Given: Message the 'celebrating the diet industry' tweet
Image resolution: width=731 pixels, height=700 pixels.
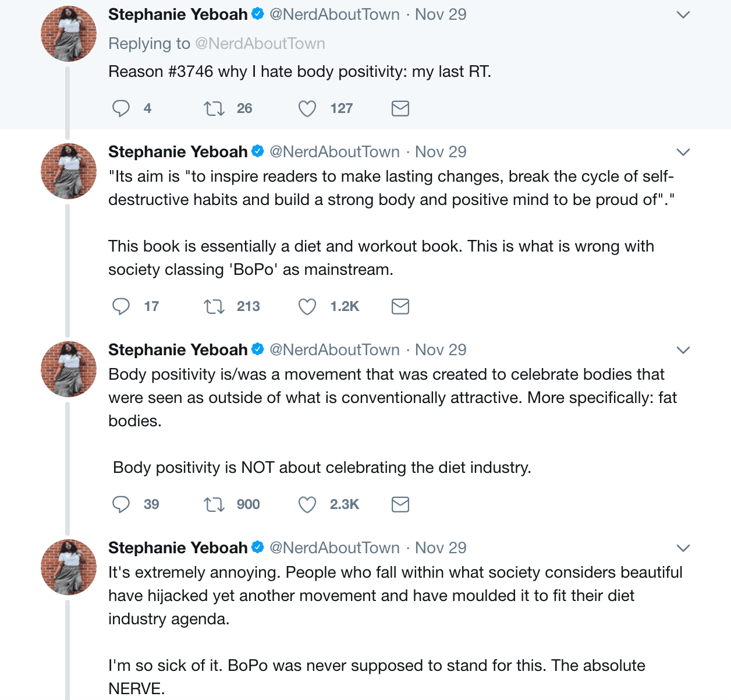Looking at the screenshot, I should click(400, 504).
